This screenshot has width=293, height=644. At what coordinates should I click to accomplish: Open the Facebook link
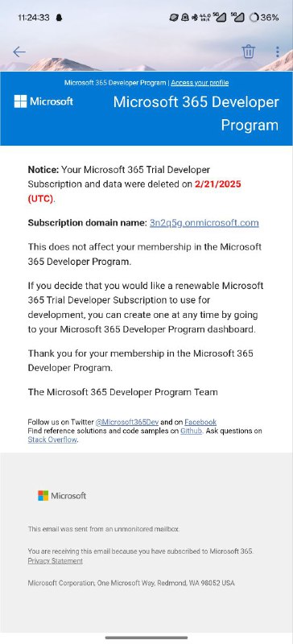coord(200,422)
